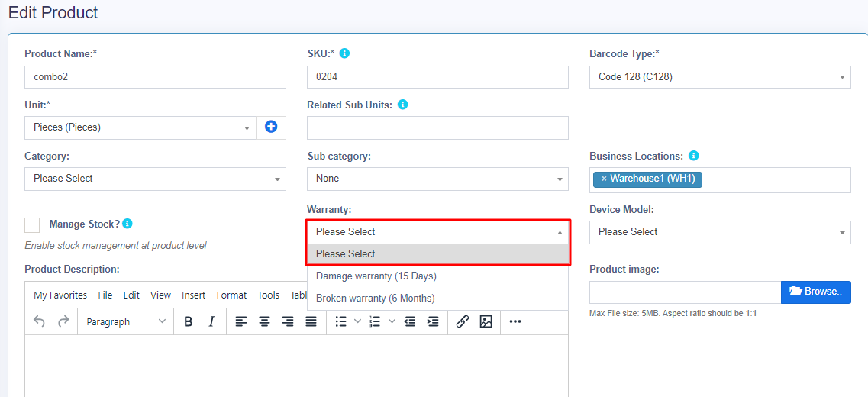This screenshot has width=868, height=397.
Task: Open more toolbar options (three dots)
Action: (x=515, y=322)
